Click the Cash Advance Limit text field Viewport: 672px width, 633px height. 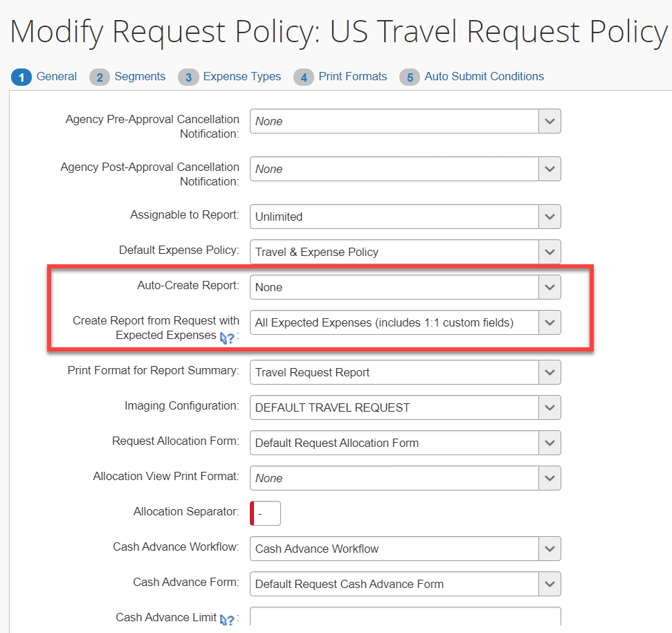coord(405,618)
